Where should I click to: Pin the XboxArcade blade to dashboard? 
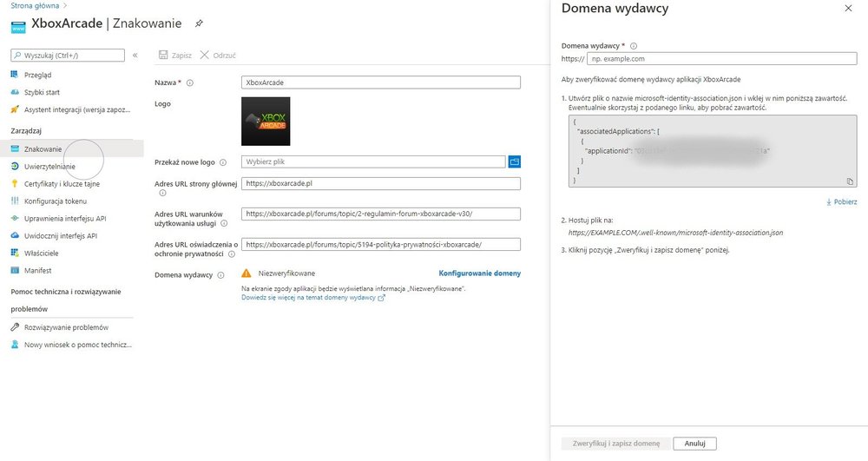coord(199,23)
